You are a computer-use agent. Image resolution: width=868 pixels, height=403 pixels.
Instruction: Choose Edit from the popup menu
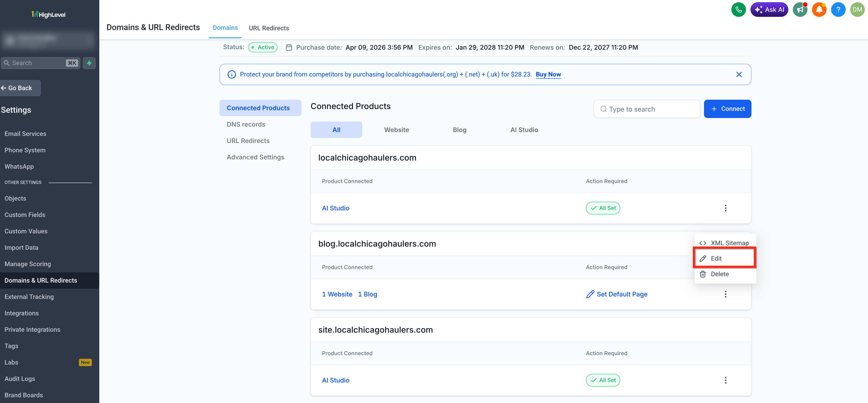click(725, 258)
